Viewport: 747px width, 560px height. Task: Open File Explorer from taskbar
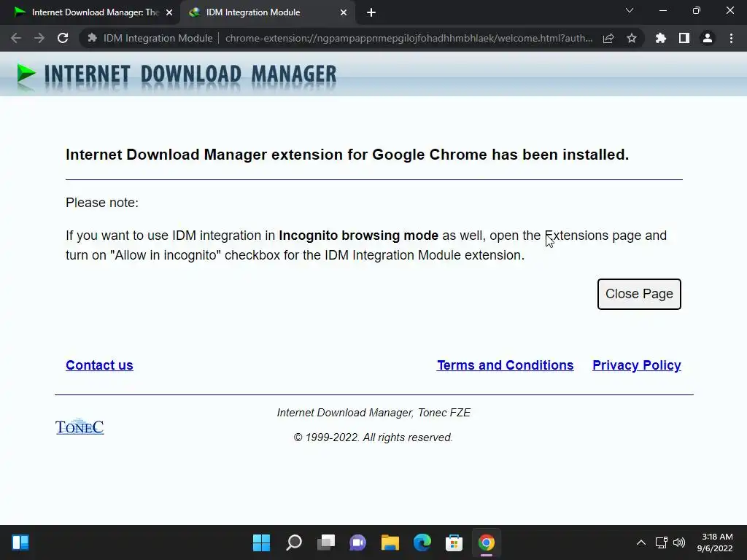(x=390, y=542)
